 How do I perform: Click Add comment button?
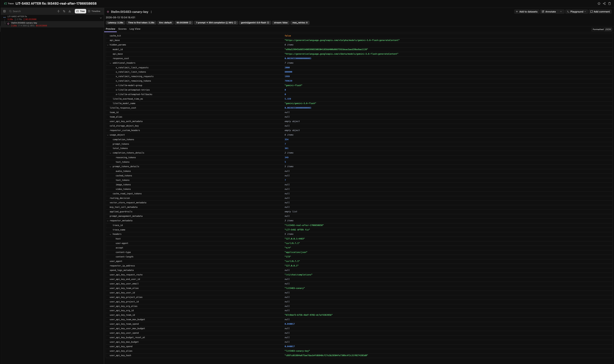point(600,12)
